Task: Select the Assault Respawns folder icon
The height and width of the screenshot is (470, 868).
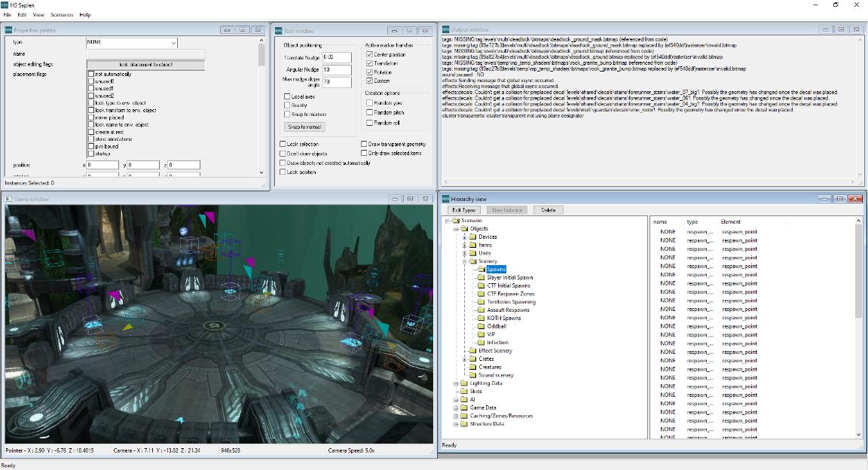Action: 481,310
